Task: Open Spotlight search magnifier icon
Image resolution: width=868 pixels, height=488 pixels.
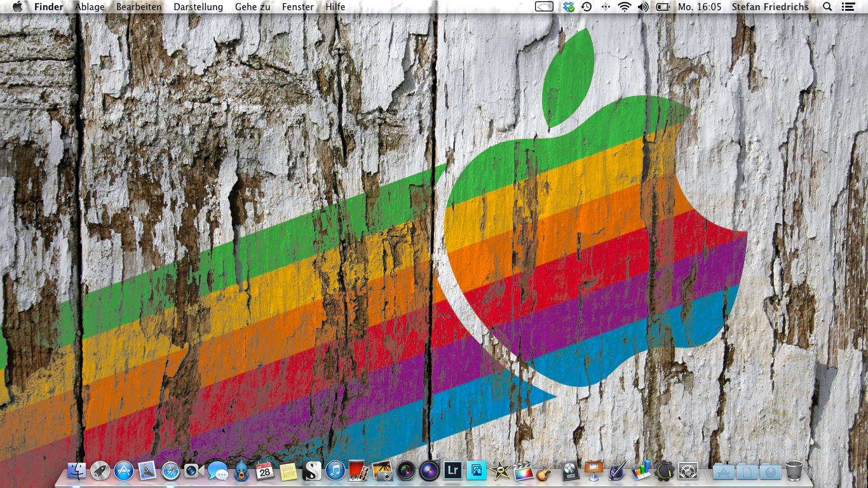Action: click(x=827, y=6)
